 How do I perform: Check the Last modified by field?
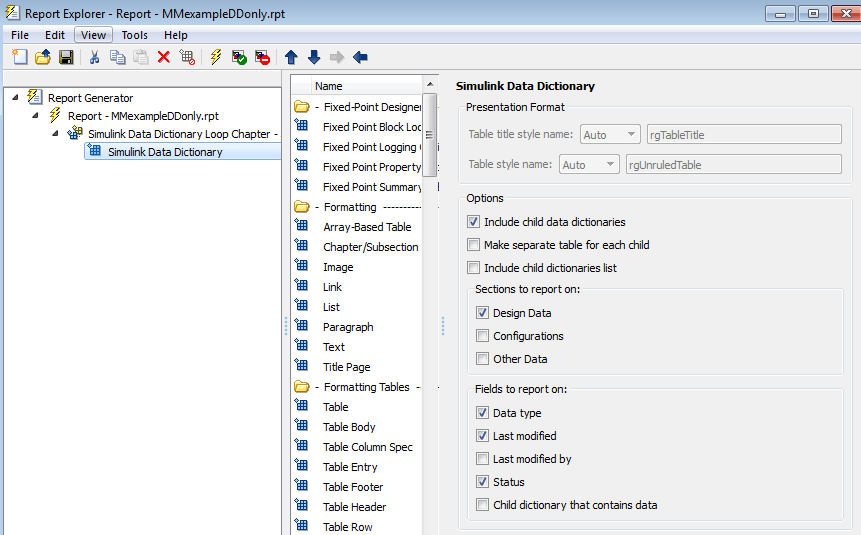point(482,459)
